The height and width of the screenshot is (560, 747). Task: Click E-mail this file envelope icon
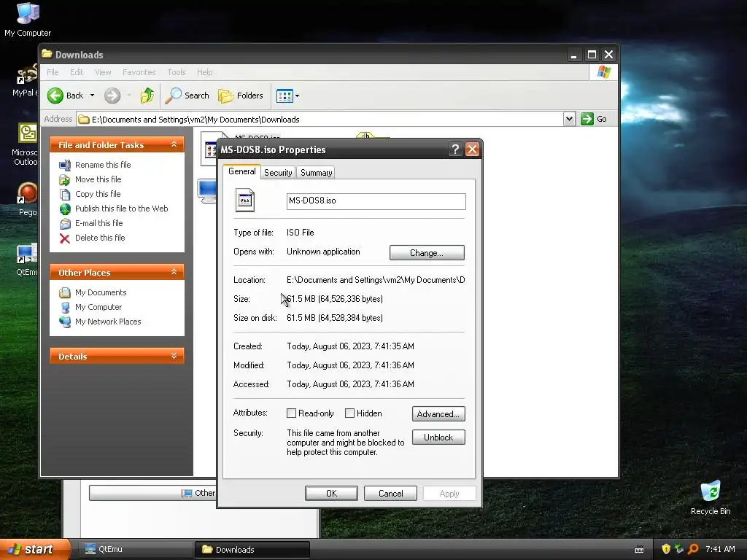point(65,223)
